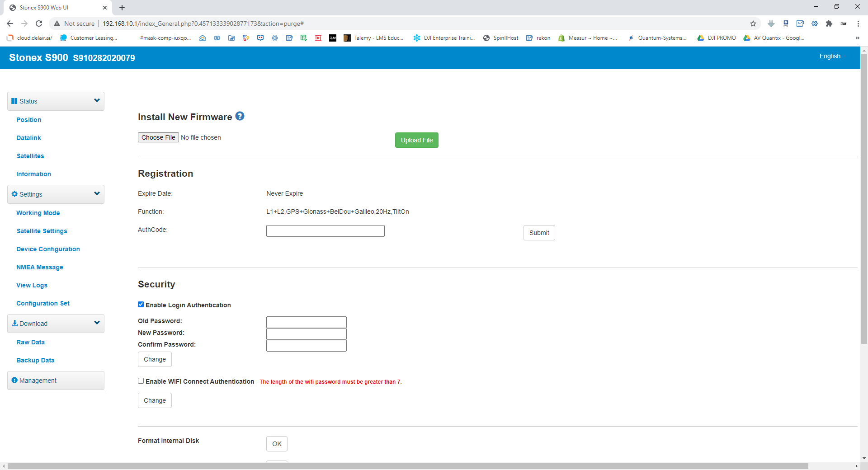868x470 pixels.
Task: Toggle Enable WIFI Connect Authentication checkbox
Action: (141, 381)
